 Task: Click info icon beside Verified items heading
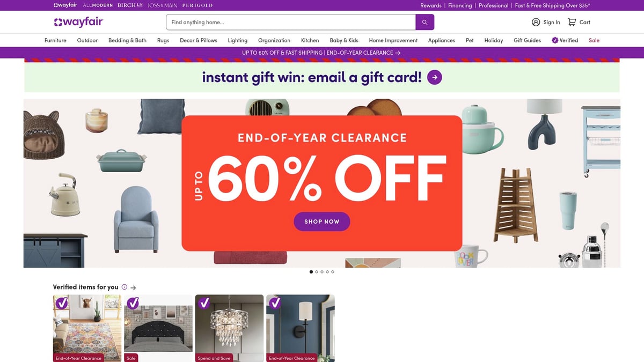pos(125,287)
